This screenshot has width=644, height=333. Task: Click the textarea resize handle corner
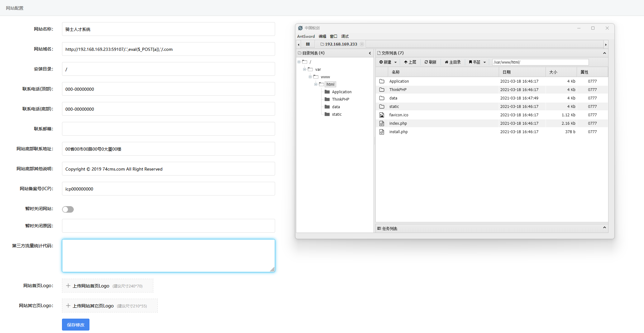click(x=272, y=270)
